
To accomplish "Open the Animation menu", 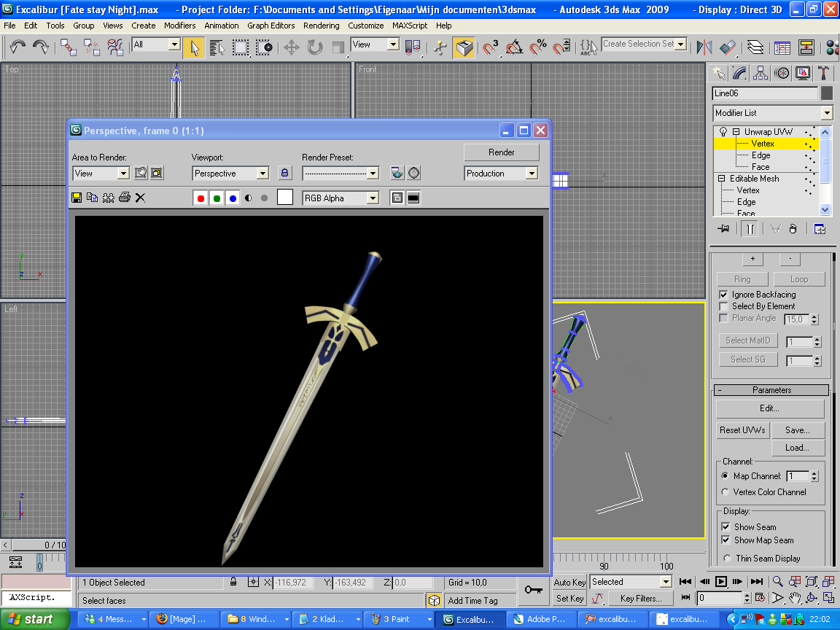I will (x=221, y=26).
